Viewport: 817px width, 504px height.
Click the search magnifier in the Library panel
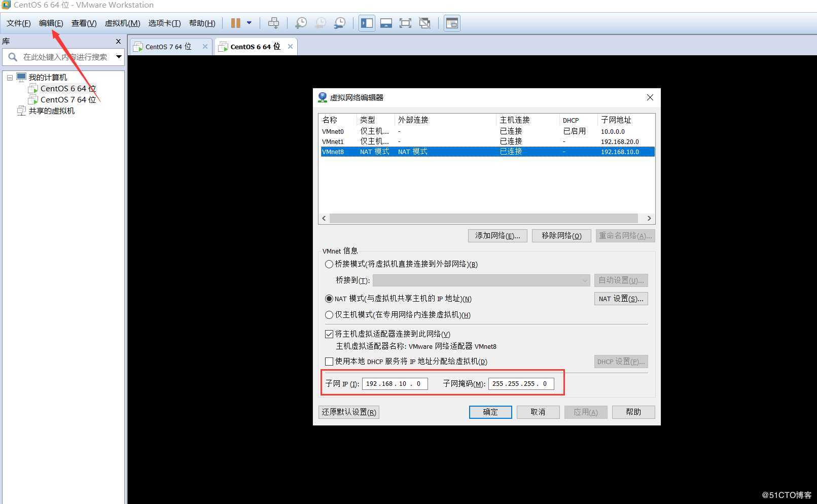tap(12, 57)
